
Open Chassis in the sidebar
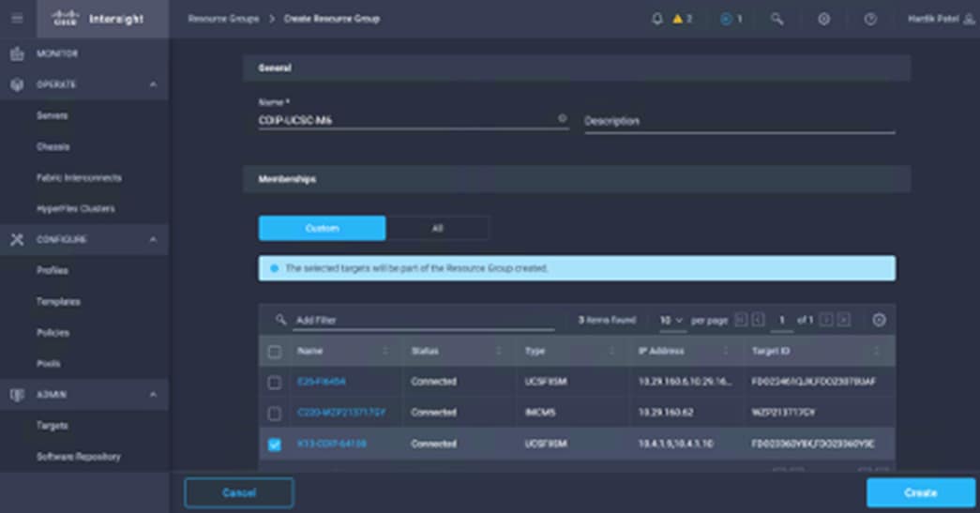pos(53,147)
